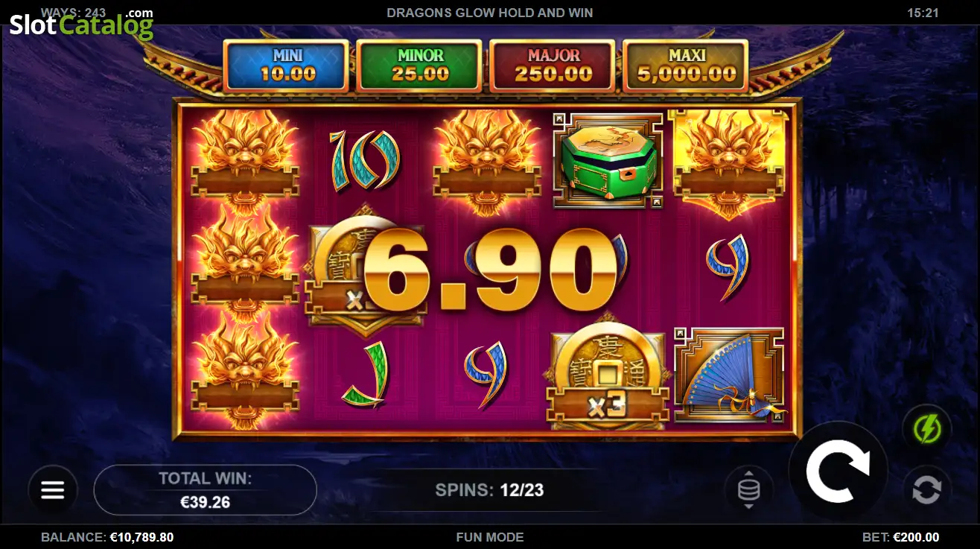Click the 10 card symbol

pyautogui.click(x=364, y=159)
